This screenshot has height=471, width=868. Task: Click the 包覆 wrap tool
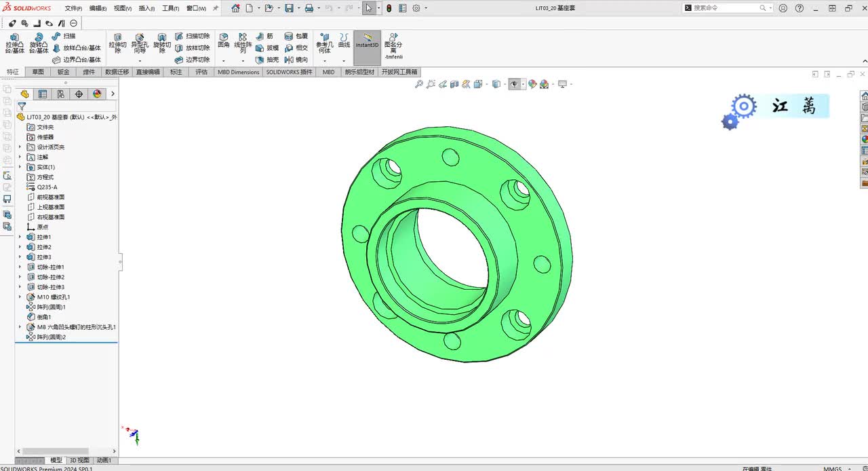point(296,36)
